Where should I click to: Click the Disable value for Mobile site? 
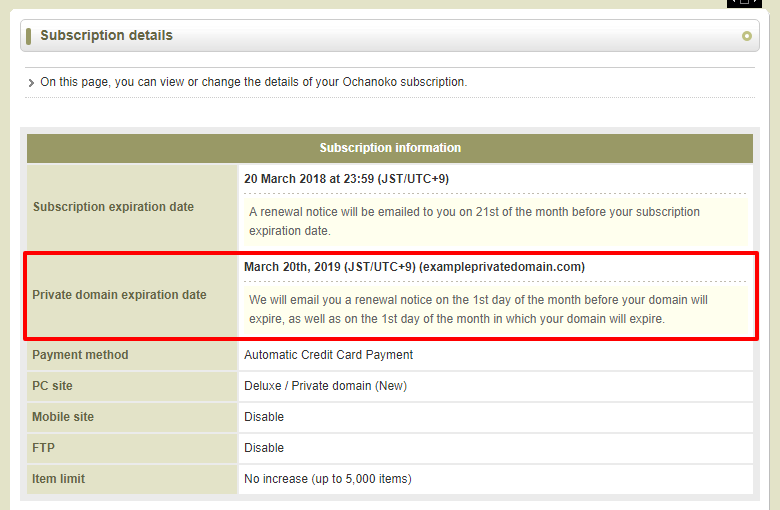point(264,417)
